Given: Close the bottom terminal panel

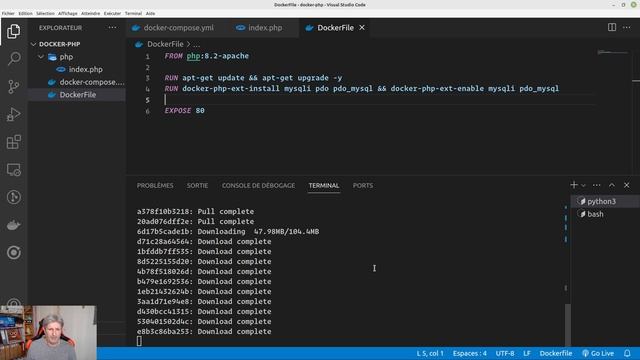Looking at the screenshot, I should tap(627, 185).
